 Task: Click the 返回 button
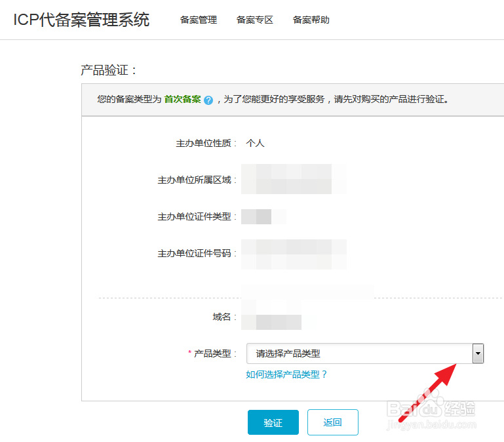[333, 422]
